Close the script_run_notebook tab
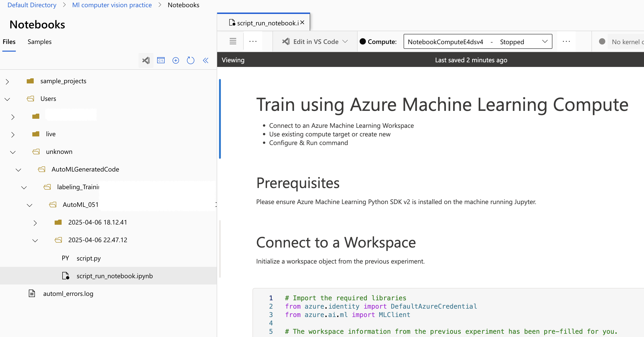Screen dimensions: 644x337 (x=302, y=23)
